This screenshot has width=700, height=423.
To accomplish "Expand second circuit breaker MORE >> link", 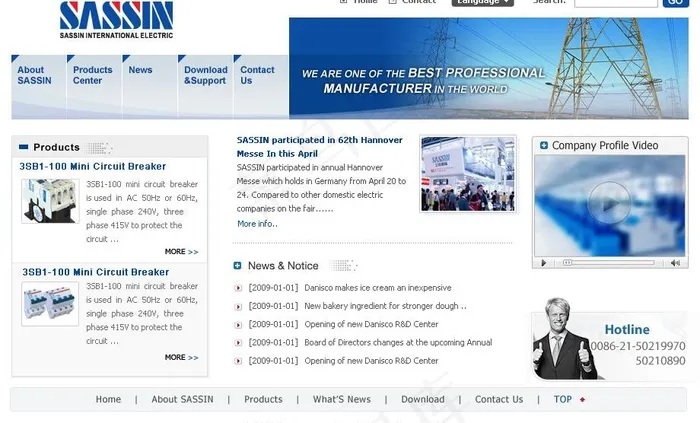I will coord(182,357).
